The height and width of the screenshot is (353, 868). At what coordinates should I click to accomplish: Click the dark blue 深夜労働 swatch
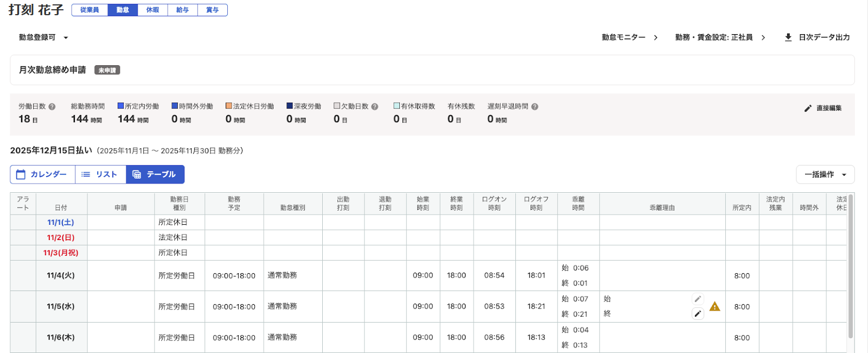[x=290, y=106]
